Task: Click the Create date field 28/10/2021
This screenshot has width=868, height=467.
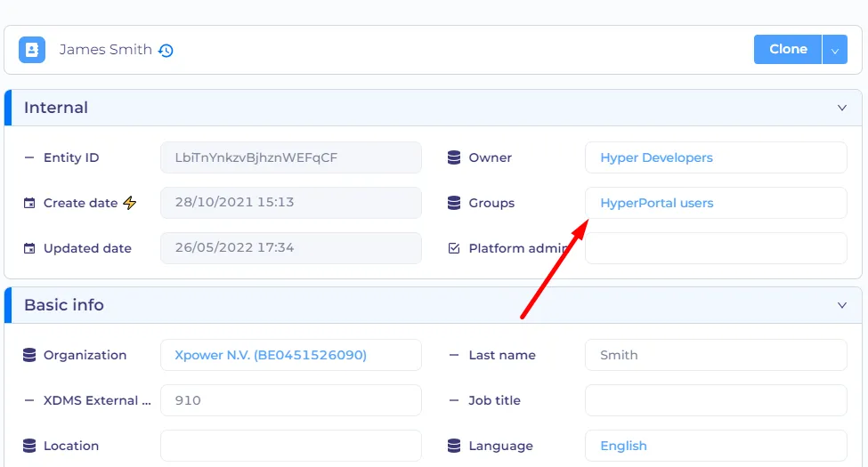Action: click(291, 203)
